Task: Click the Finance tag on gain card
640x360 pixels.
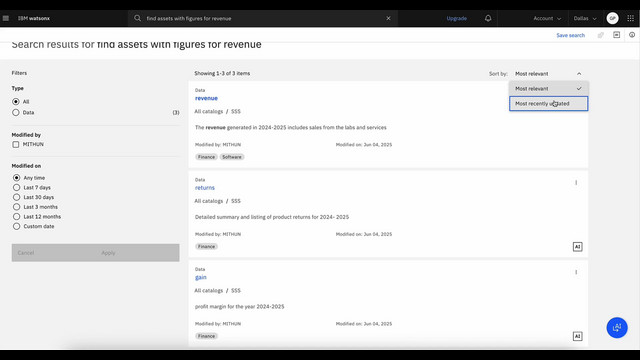Action: (206, 336)
